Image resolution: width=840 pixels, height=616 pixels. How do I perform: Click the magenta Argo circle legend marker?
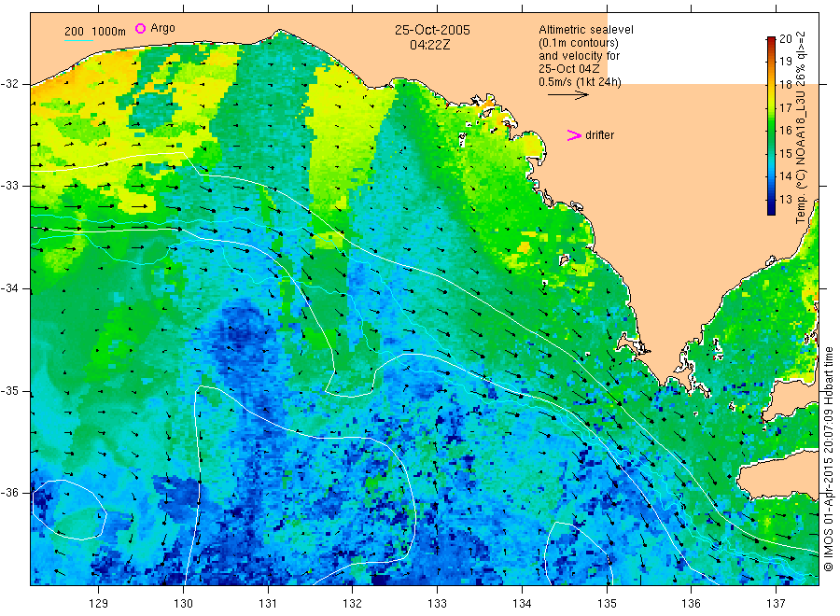(x=140, y=28)
